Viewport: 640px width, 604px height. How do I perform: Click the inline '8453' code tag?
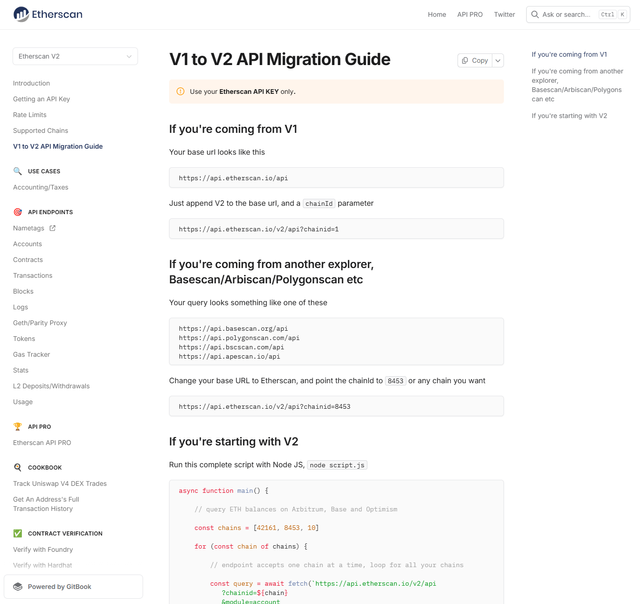[x=395, y=381]
